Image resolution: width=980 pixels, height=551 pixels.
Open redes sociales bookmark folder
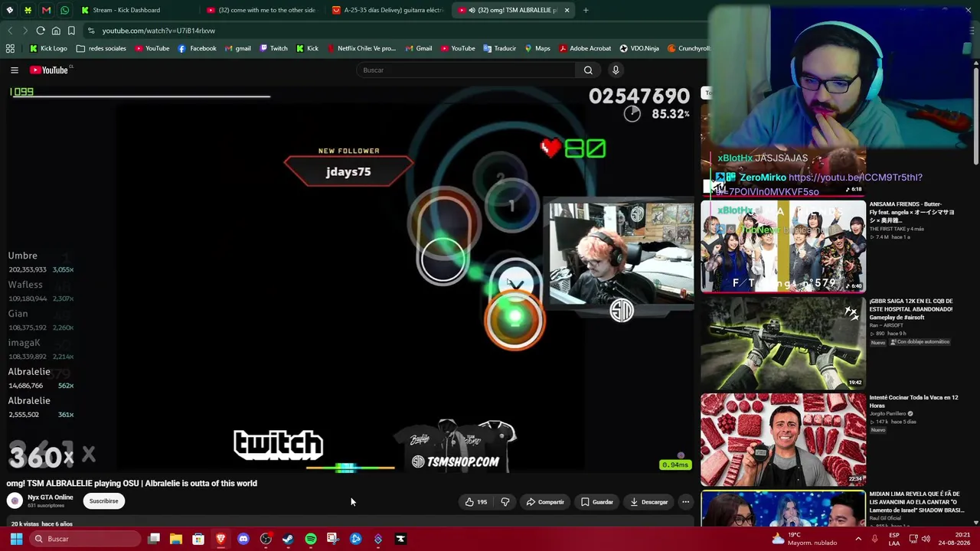(x=101, y=48)
